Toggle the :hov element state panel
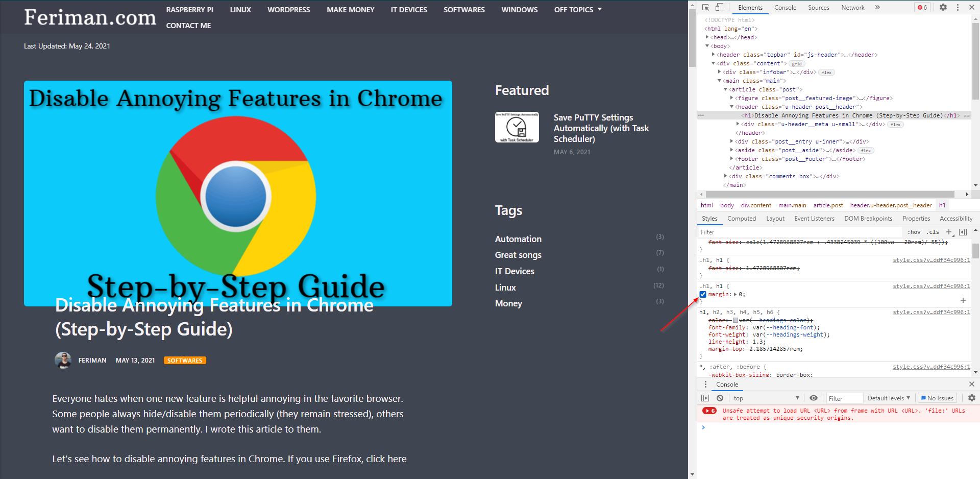The height and width of the screenshot is (479, 980). (914, 232)
